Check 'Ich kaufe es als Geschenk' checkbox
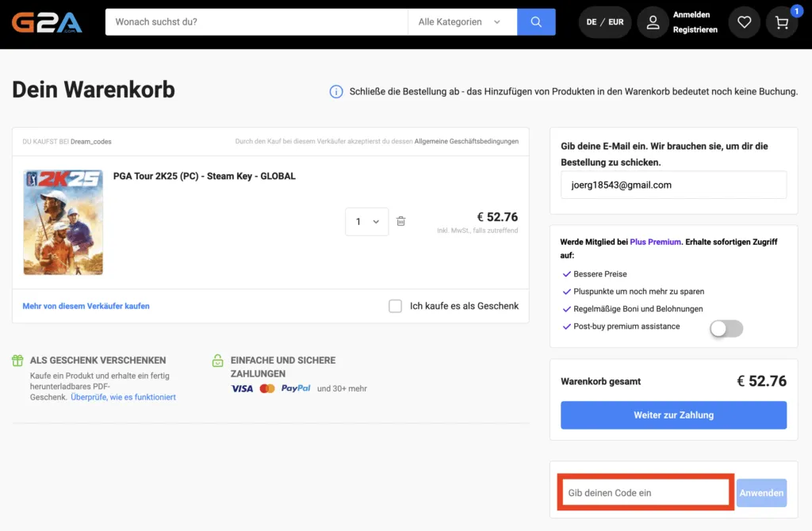The image size is (812, 531). pyautogui.click(x=395, y=306)
